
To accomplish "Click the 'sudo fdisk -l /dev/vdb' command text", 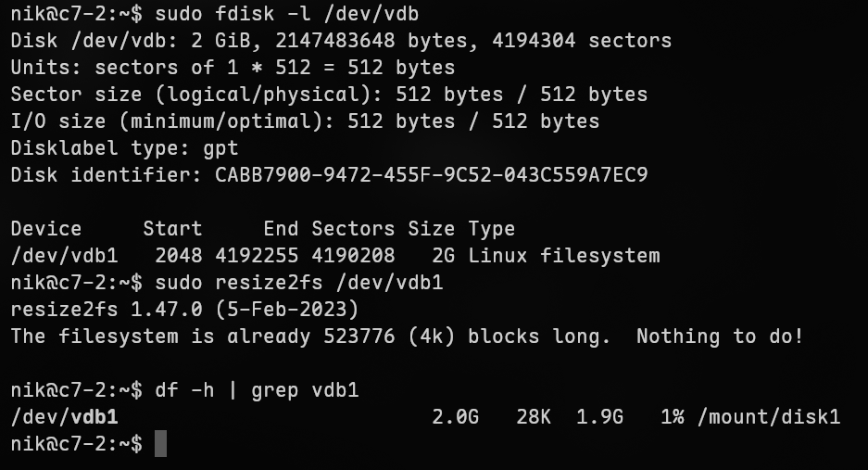I will click(287, 14).
